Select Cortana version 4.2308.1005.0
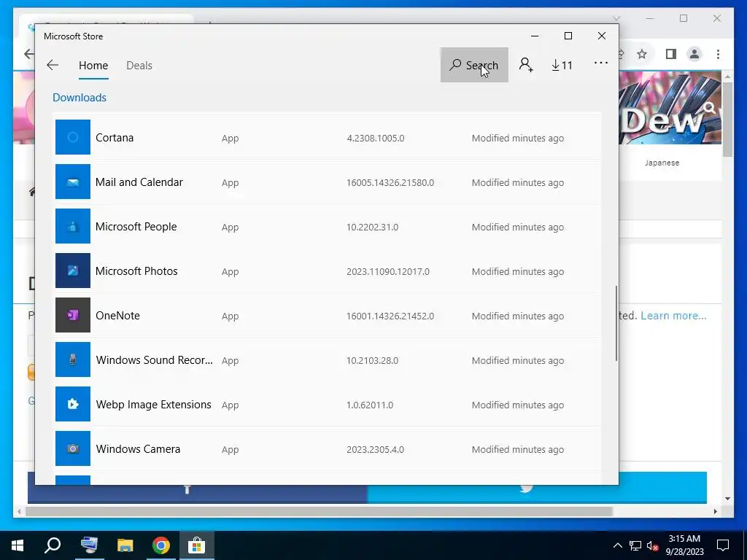Image resolution: width=747 pixels, height=560 pixels. point(376,138)
